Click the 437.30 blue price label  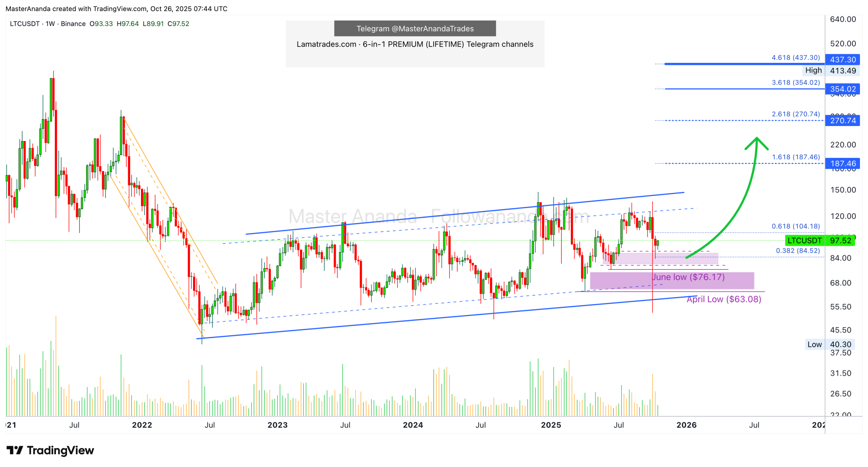coord(842,60)
